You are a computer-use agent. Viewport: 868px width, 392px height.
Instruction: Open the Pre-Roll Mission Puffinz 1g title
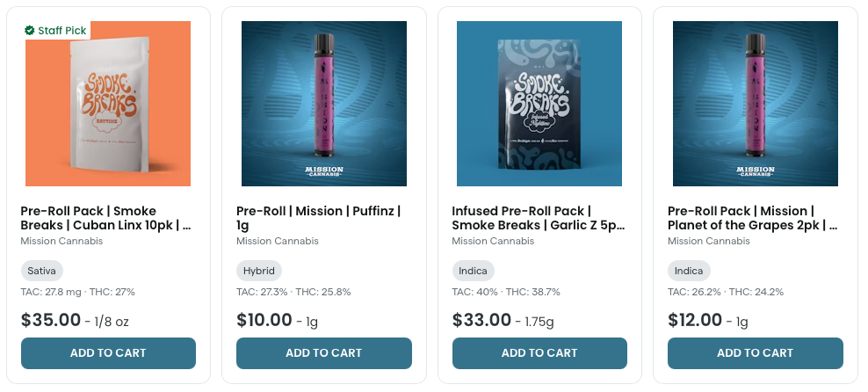318,218
